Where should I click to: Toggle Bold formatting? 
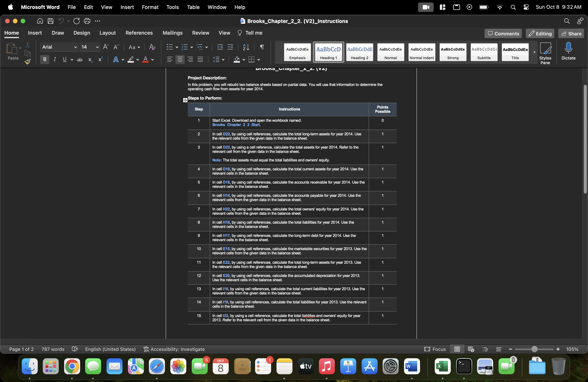45,59
